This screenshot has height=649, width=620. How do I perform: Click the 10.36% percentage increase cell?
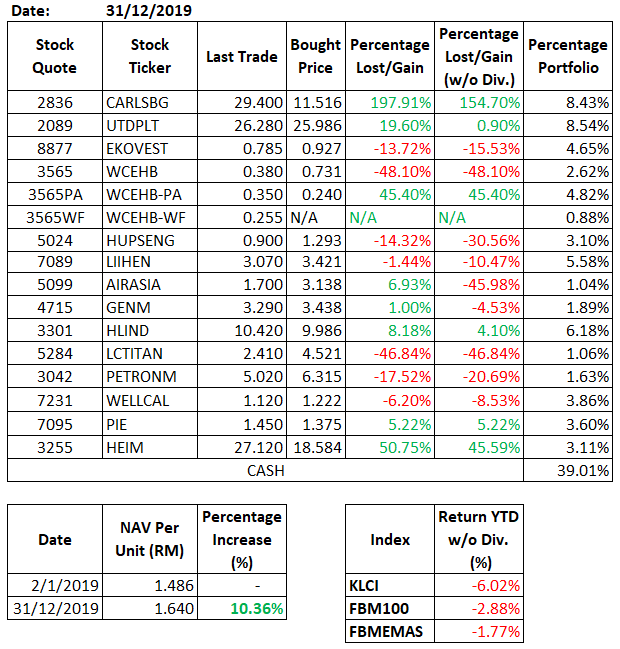click(x=242, y=608)
